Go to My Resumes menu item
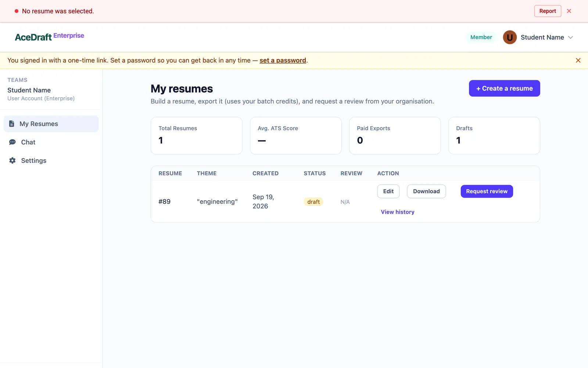This screenshot has height=368, width=588. [x=51, y=124]
